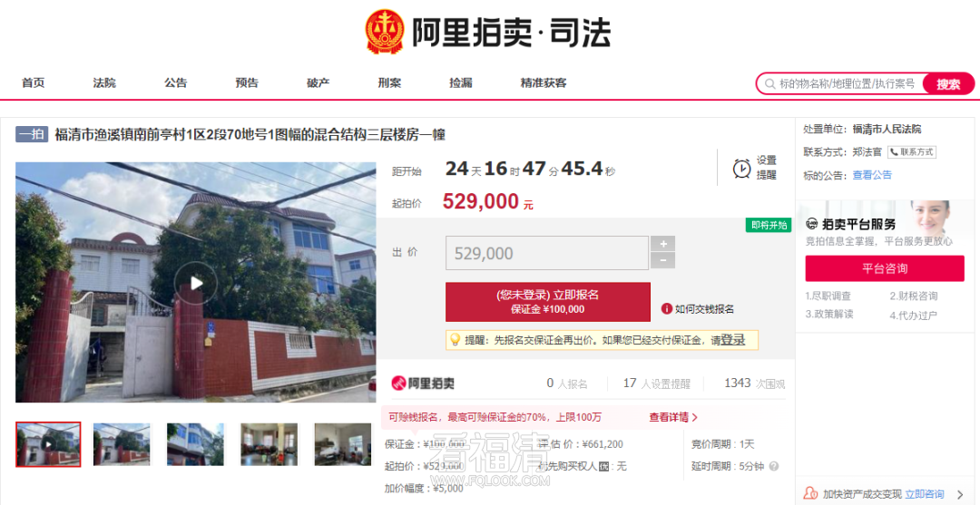Click the 阿里拍卖 logo below bid box

[423, 384]
